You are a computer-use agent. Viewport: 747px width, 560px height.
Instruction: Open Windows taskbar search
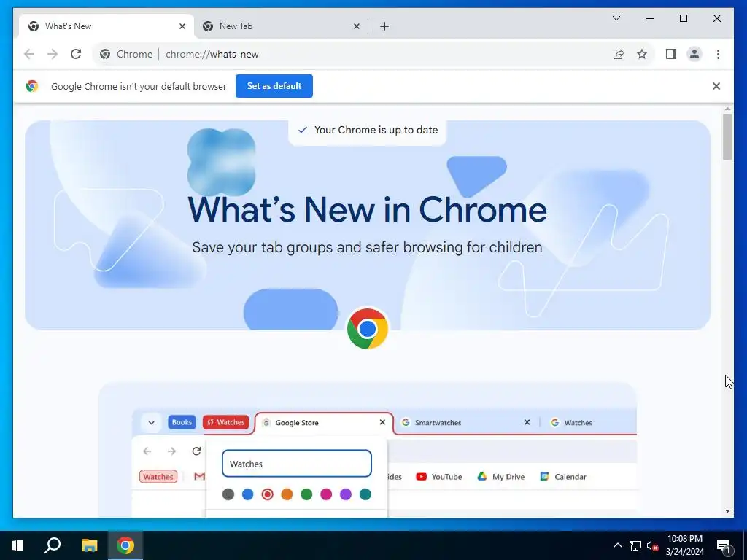[53, 545]
